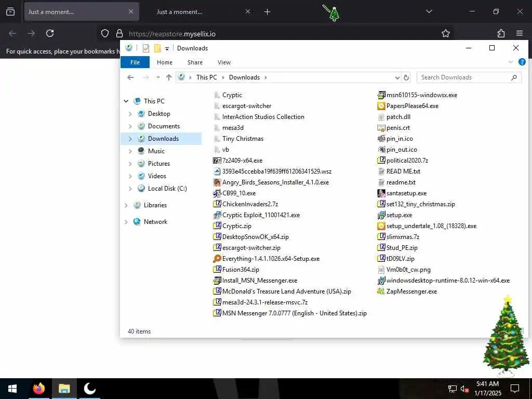Expand the ribbon with the chevron
This screenshot has width=532, height=399.
(510, 62)
